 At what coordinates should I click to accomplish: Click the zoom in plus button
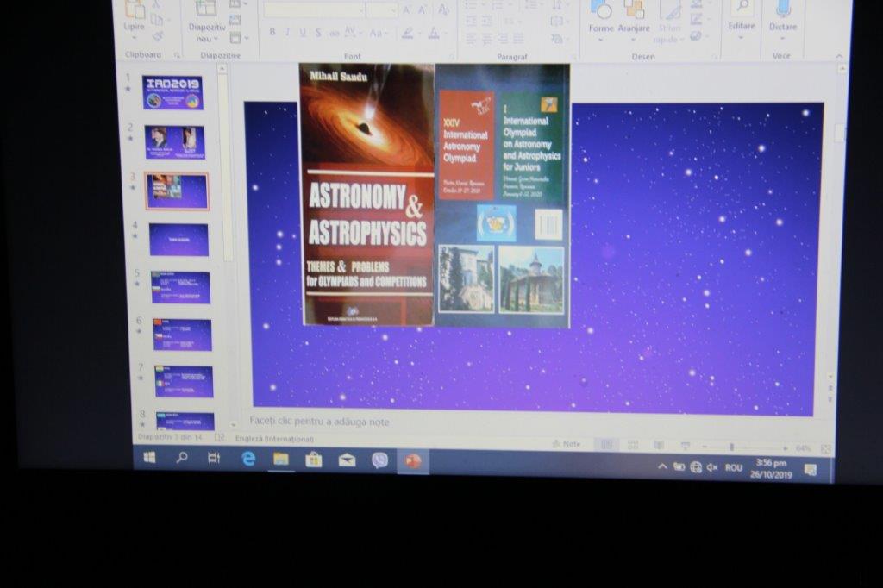tap(785, 448)
